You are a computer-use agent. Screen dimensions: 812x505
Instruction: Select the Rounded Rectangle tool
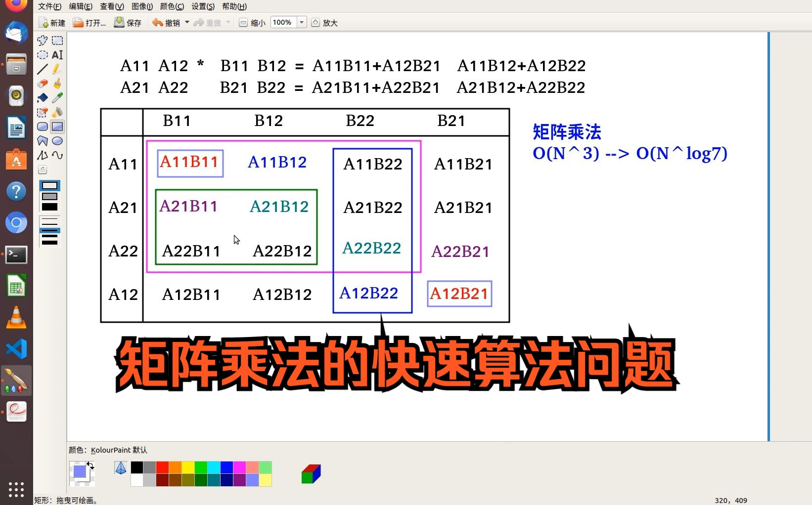point(43,126)
